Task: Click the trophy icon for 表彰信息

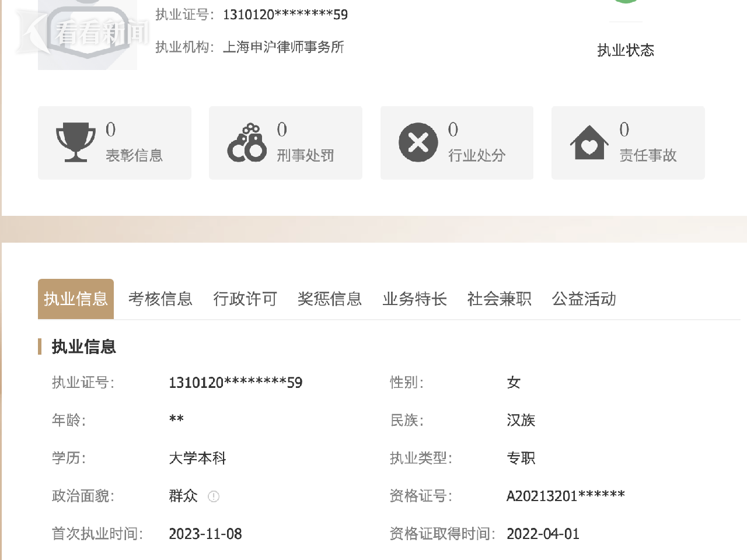Action: pos(76,142)
